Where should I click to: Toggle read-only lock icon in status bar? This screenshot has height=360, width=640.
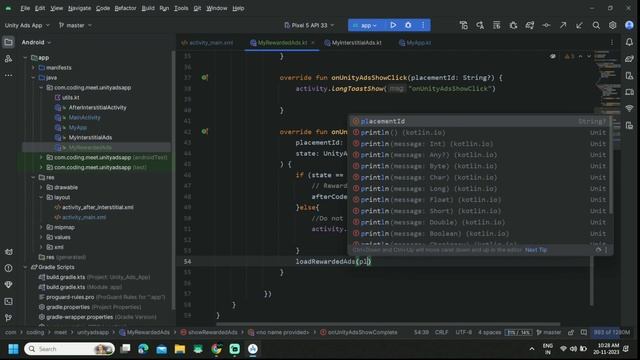click(571, 332)
